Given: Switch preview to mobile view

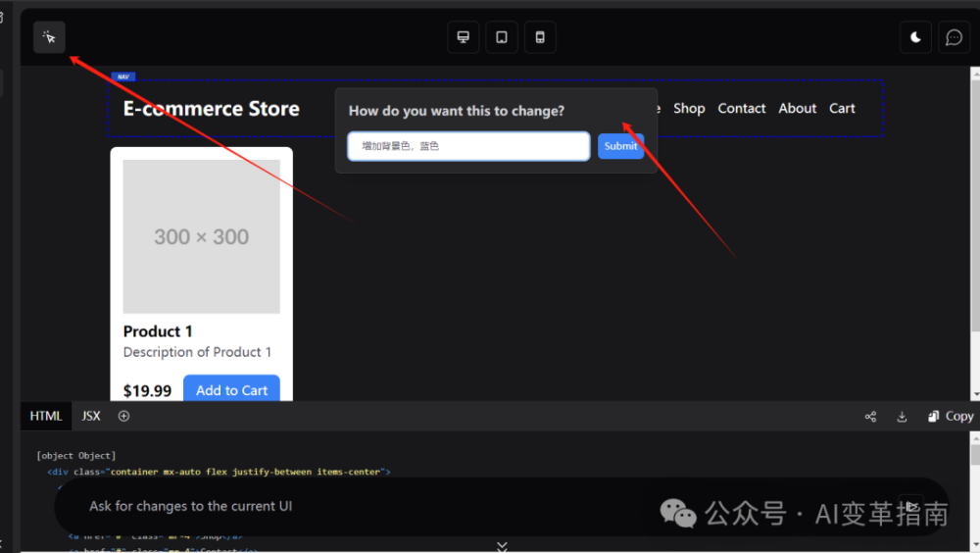Looking at the screenshot, I should [540, 37].
